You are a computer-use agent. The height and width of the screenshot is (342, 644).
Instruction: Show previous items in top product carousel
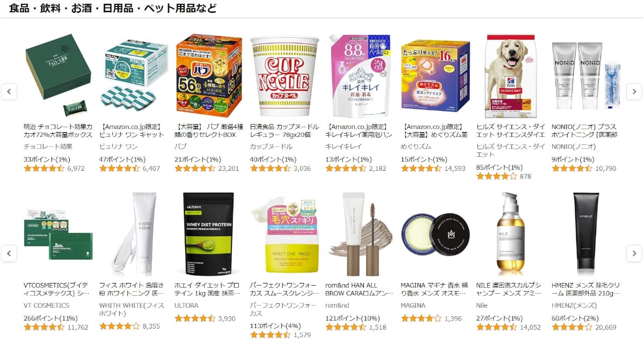[9, 91]
